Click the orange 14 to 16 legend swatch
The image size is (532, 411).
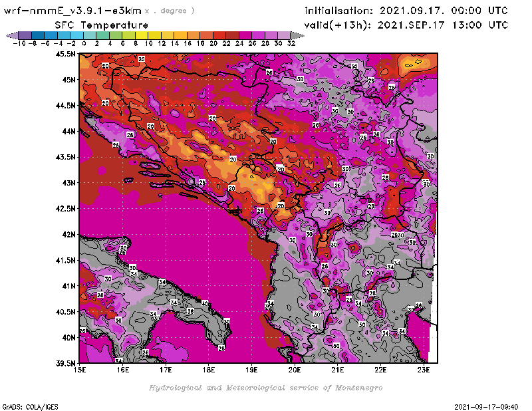(x=180, y=35)
